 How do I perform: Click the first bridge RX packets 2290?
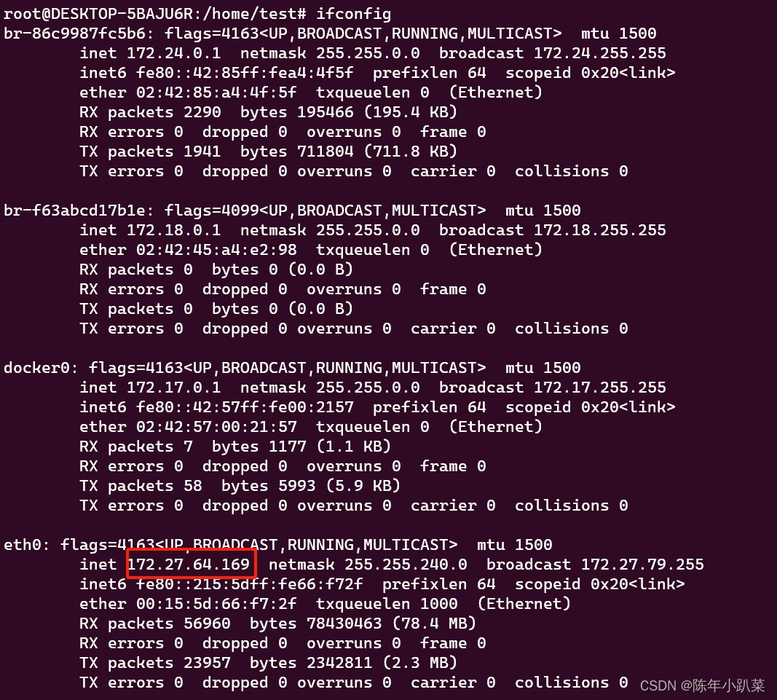[x=202, y=112]
